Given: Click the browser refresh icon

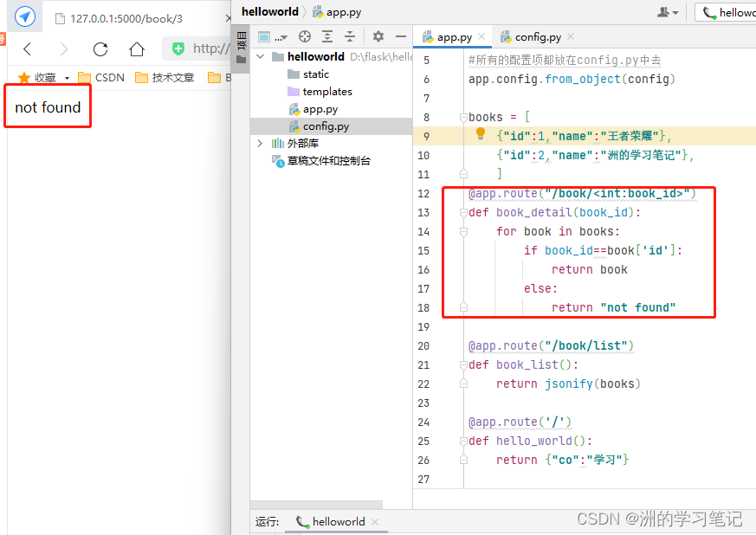Looking at the screenshot, I should click(100, 48).
